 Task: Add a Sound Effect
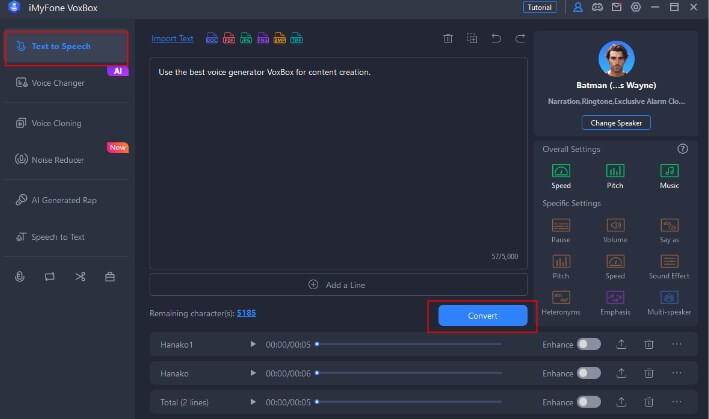669,267
